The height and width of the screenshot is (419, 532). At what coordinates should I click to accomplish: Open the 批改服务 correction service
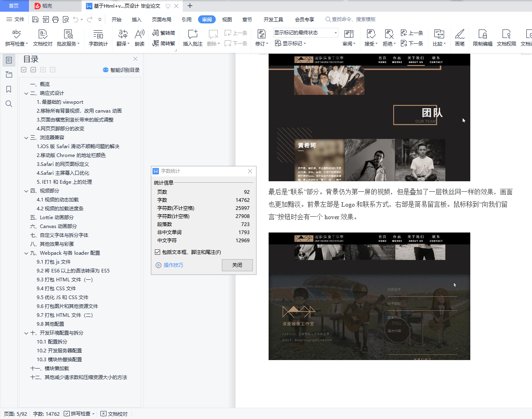68,38
